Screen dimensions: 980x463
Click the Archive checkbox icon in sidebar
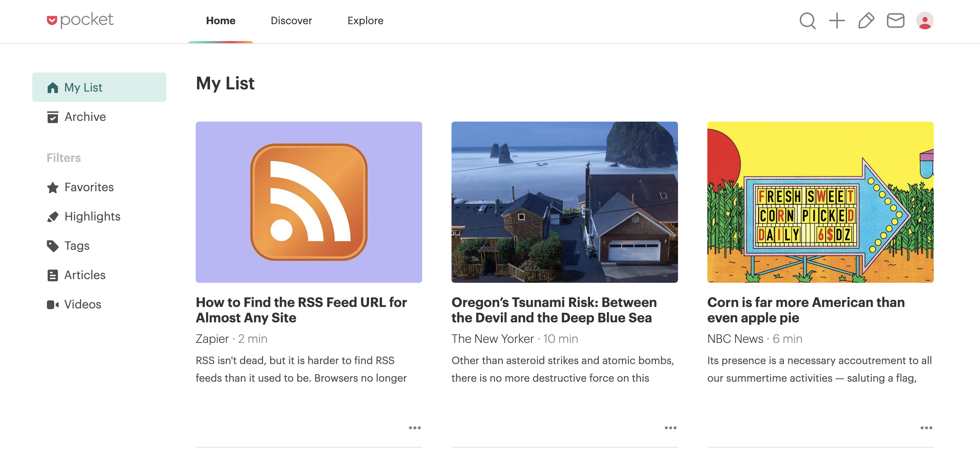click(52, 117)
